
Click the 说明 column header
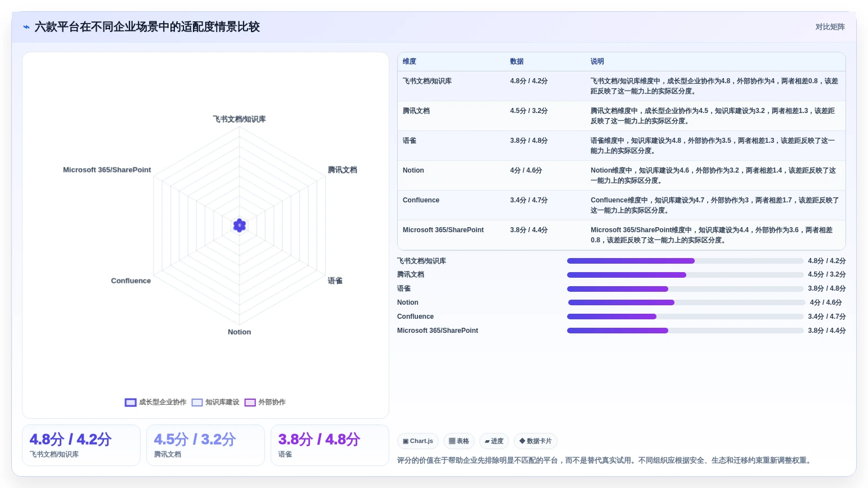pyautogui.click(x=597, y=62)
